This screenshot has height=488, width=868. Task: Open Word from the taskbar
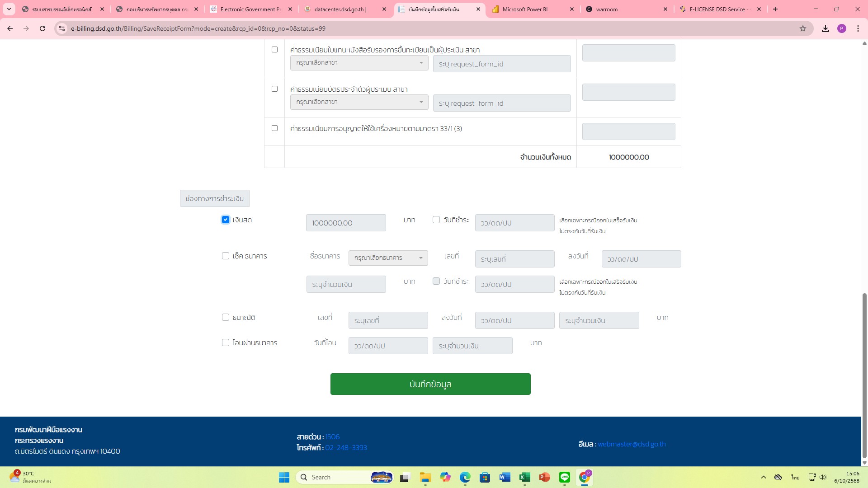click(505, 477)
